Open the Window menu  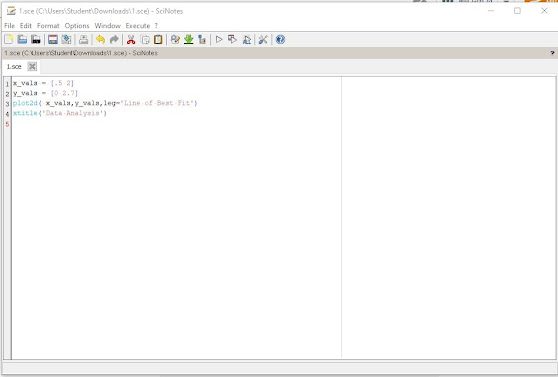click(107, 26)
